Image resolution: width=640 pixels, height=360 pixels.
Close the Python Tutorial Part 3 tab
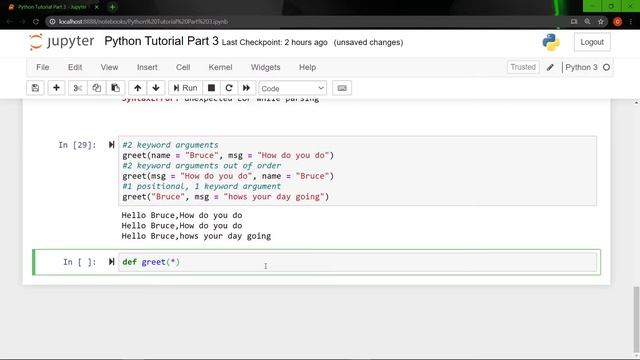click(97, 7)
